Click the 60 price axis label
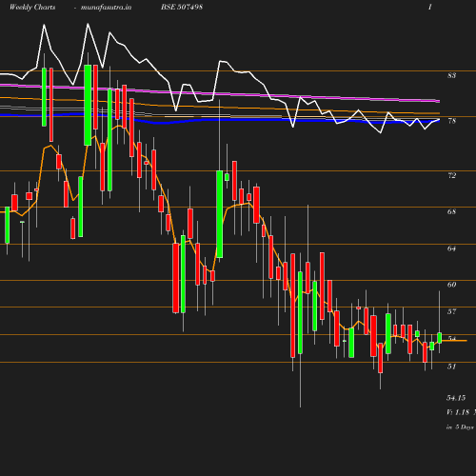476x476 pixels. point(451,285)
